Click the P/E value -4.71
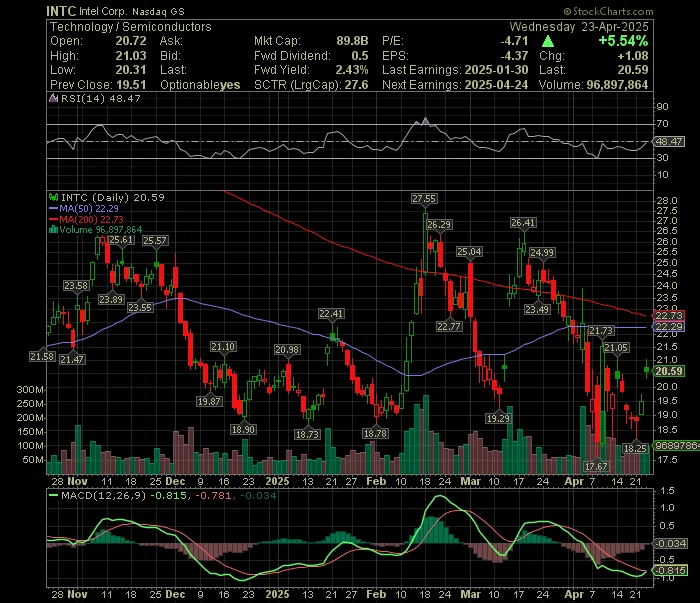700x603 pixels. [514, 41]
